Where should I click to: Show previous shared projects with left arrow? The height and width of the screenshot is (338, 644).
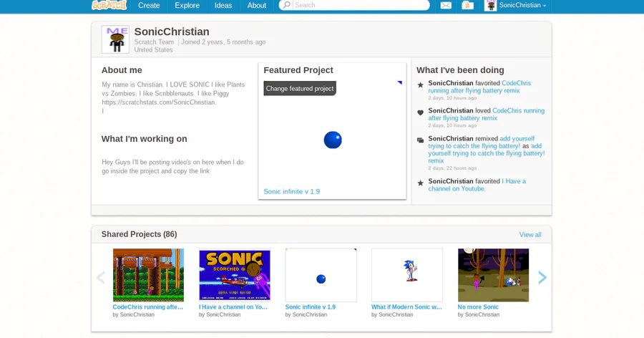tap(101, 278)
